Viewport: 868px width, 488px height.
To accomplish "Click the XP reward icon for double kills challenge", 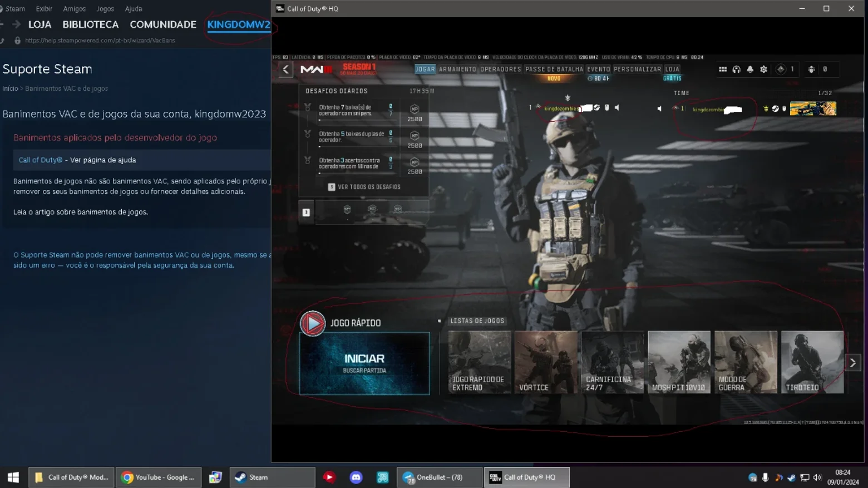I will click(x=415, y=136).
